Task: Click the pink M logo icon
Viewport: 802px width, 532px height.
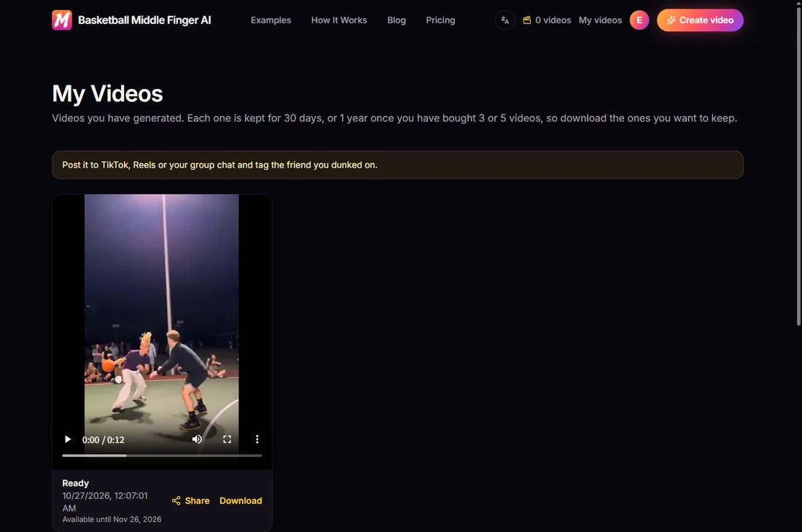Action: tap(62, 20)
